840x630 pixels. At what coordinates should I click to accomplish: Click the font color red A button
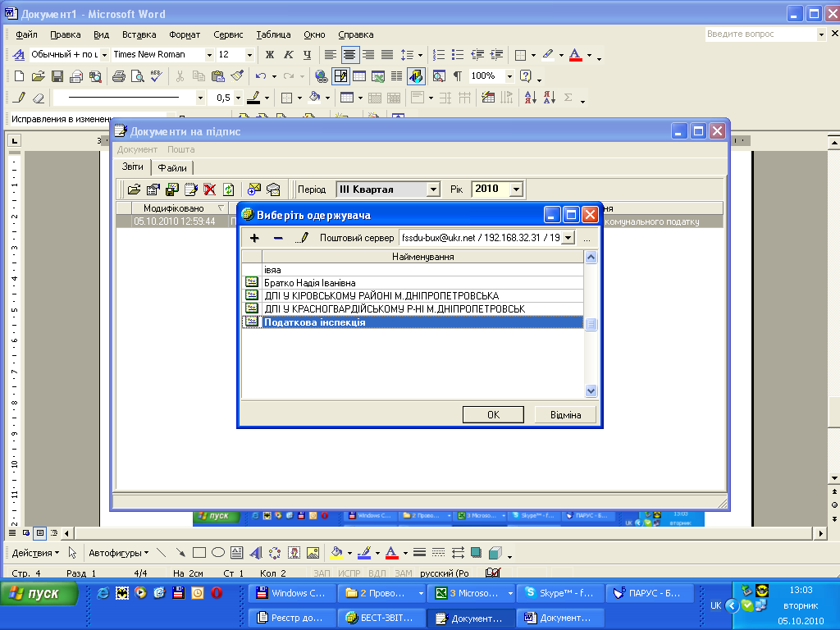(575, 54)
